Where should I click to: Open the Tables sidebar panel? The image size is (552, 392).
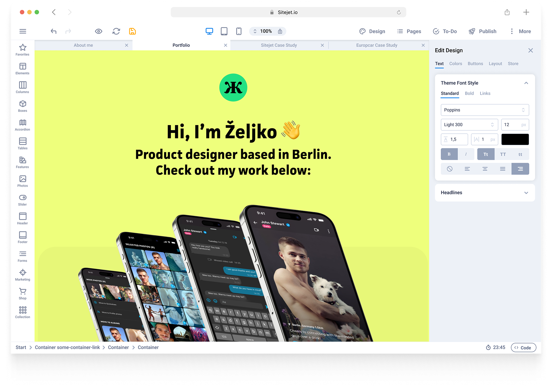coord(22,144)
